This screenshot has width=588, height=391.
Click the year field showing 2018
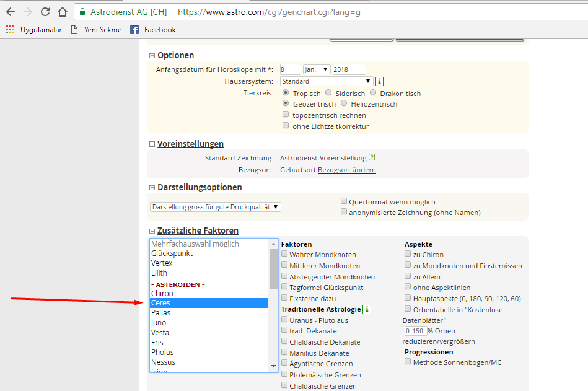[349, 69]
